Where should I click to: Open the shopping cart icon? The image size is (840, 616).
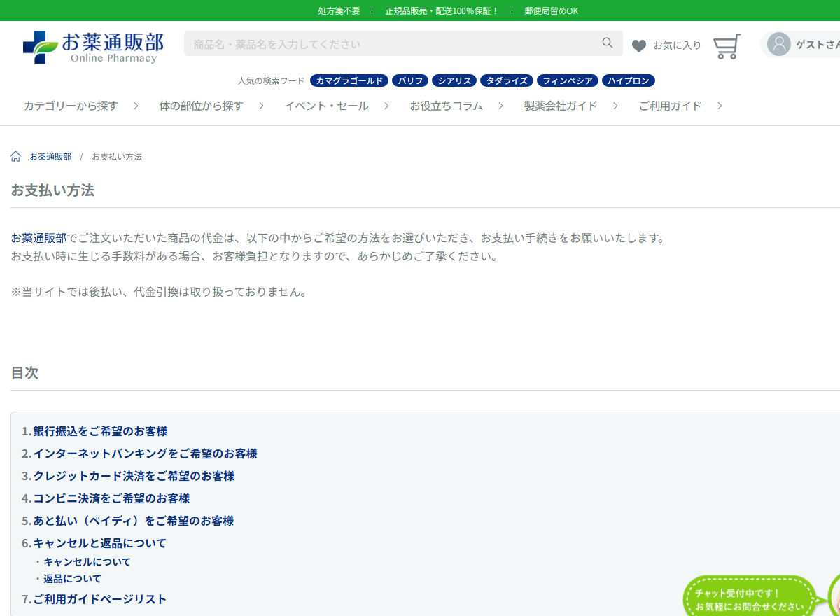point(727,46)
